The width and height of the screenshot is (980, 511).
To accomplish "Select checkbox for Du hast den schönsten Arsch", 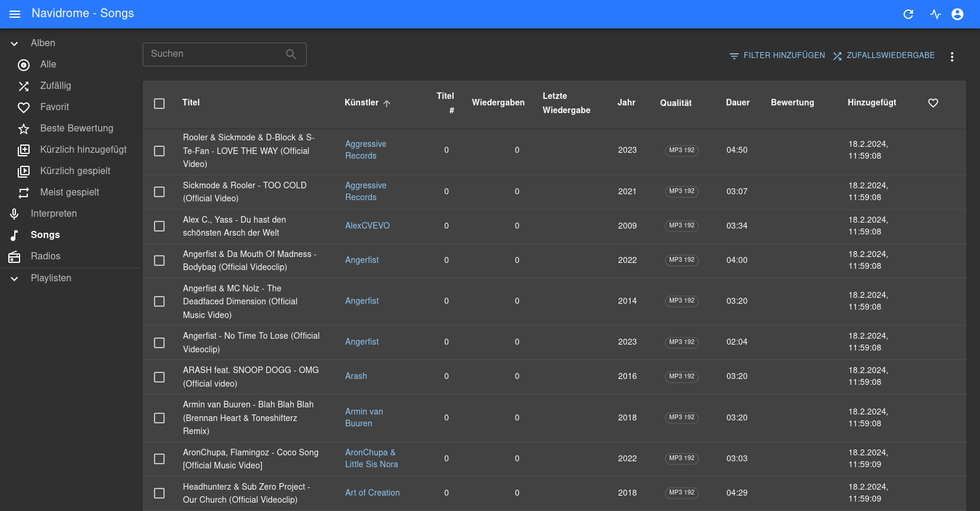I will coord(159,226).
